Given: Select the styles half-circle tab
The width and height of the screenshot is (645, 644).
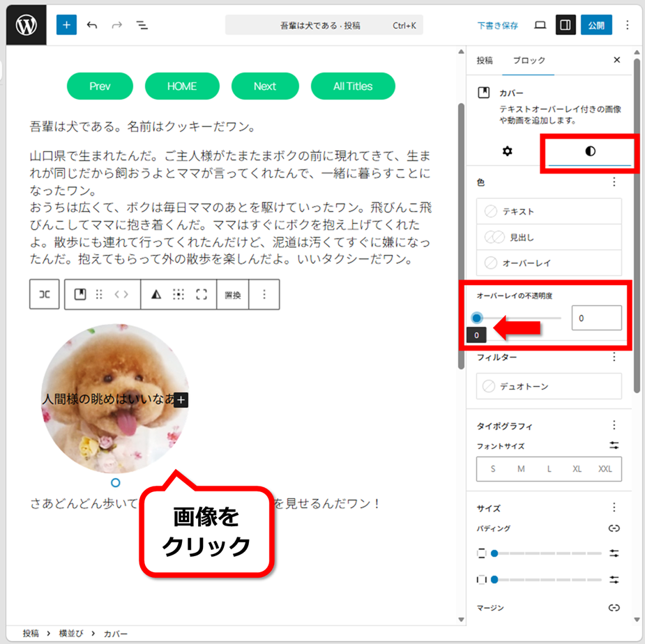Looking at the screenshot, I should 590,151.
